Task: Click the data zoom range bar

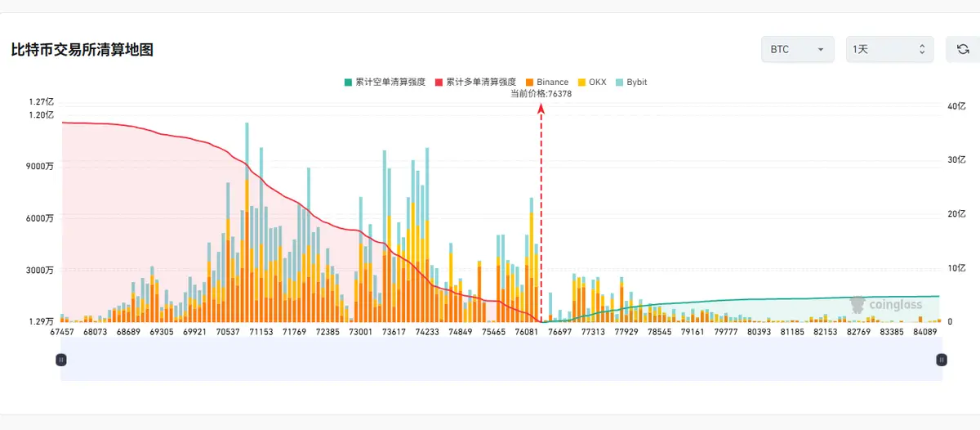Action: 501,359
